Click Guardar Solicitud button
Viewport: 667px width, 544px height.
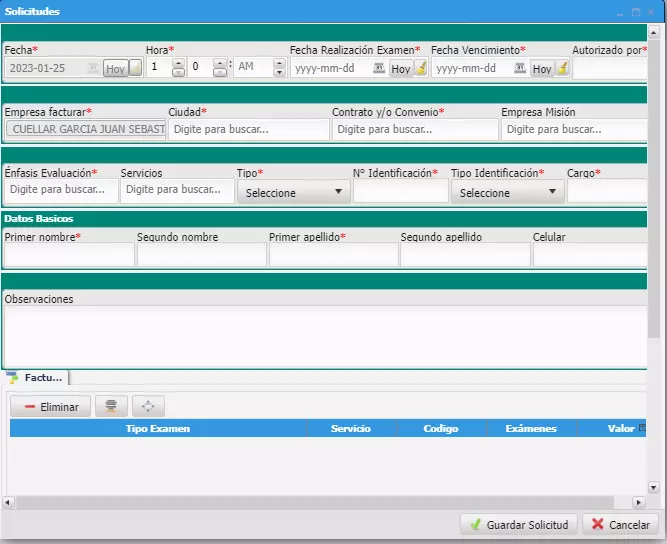517,524
